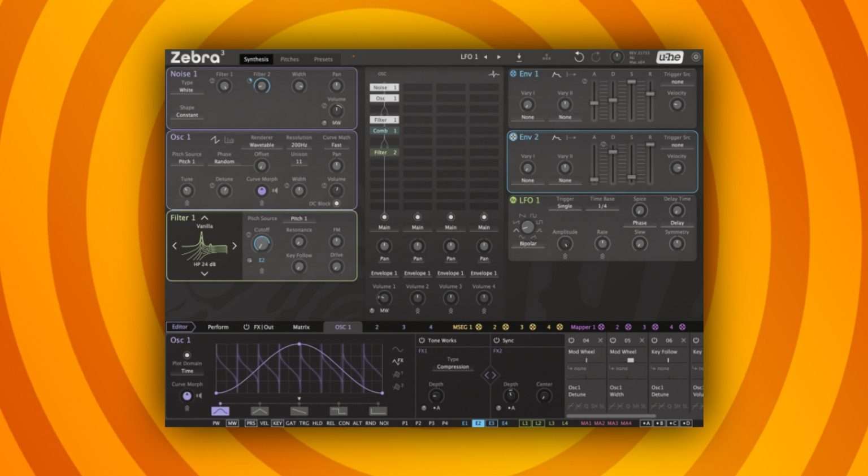The width and height of the screenshot is (868, 476).
Task: Click the save preset download icon
Action: [519, 57]
